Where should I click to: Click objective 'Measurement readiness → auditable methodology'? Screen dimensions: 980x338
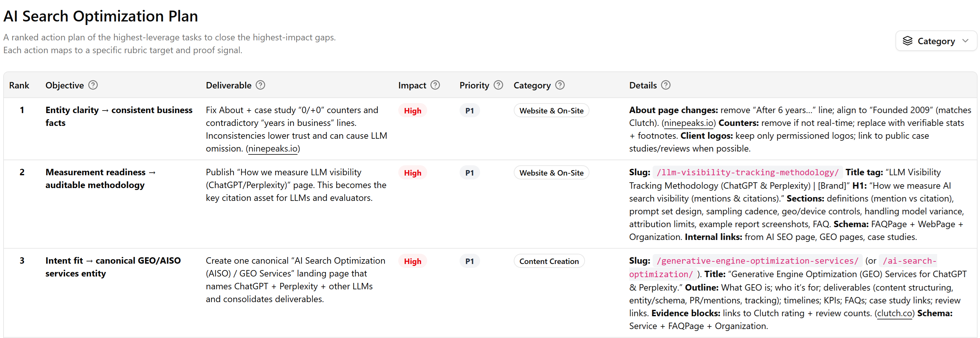(x=101, y=179)
